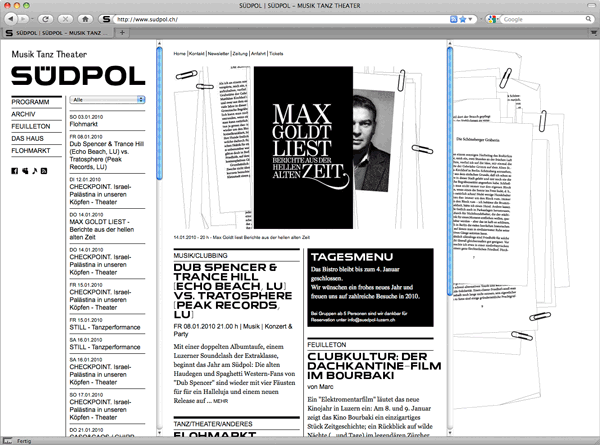Open the DI 12.01.2010 CHECKPOINT event
The image size is (600, 445).
click(100, 194)
